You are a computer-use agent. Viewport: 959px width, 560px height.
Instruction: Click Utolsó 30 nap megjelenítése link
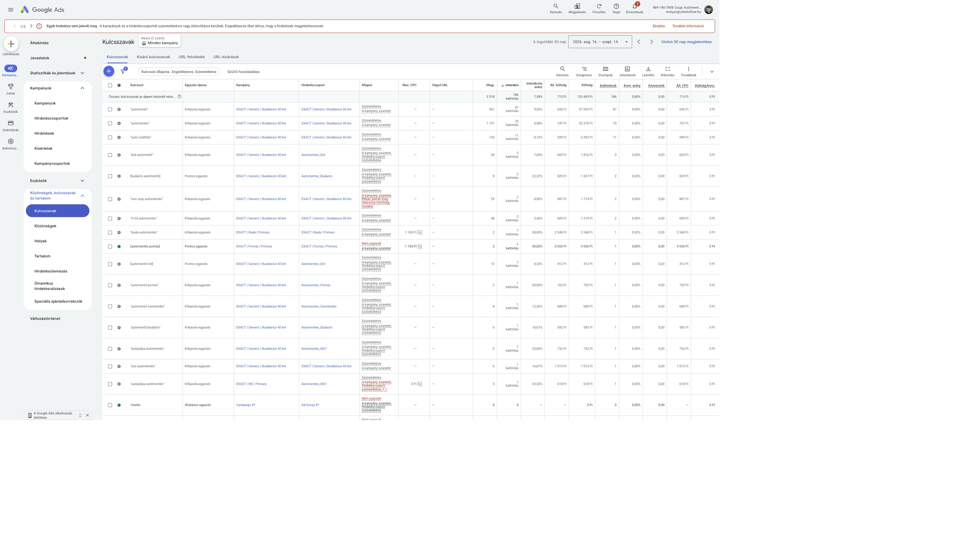[x=686, y=42]
